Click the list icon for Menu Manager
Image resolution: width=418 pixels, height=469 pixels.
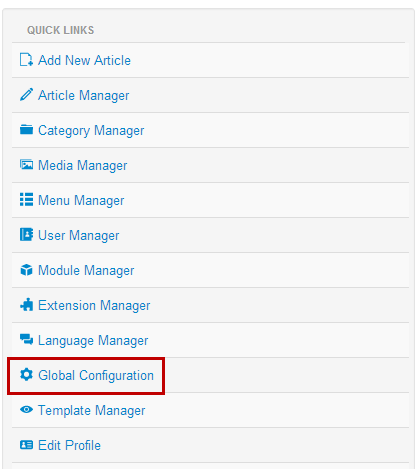tap(26, 200)
